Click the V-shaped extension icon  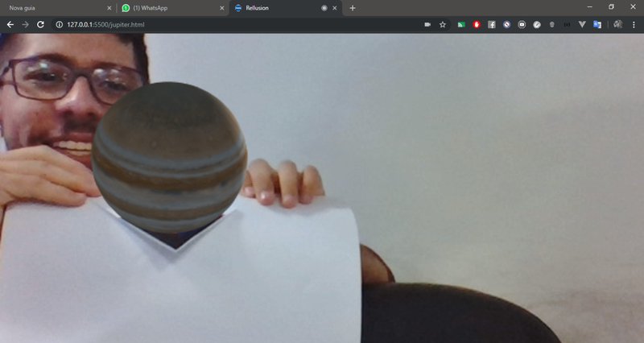[582, 25]
